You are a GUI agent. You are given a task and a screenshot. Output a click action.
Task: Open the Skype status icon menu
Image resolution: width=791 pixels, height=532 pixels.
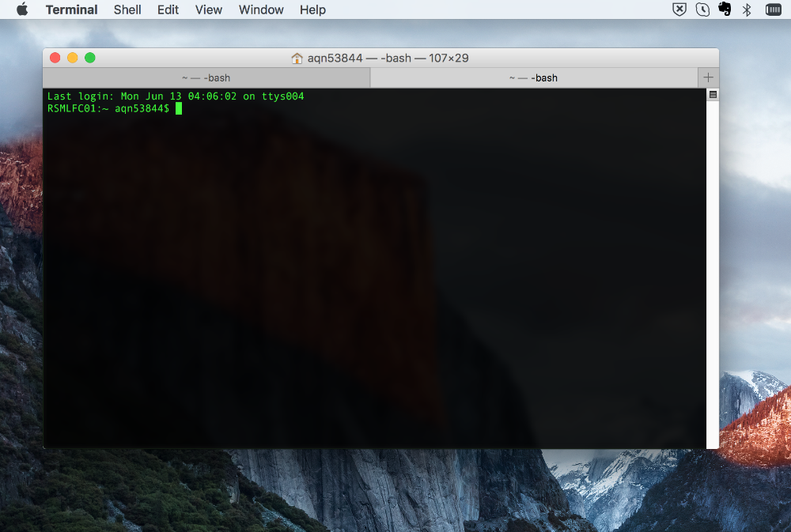click(702, 9)
